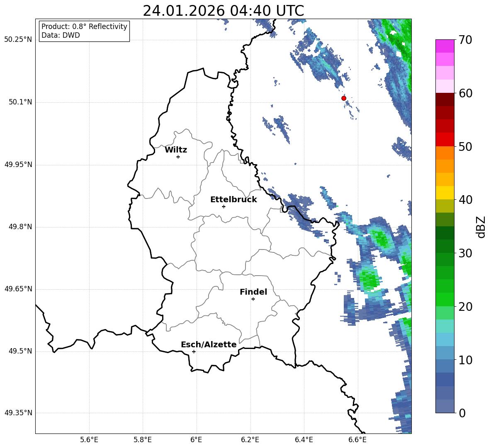
Task: Click the 50.1°N latitude label
Action: point(20,102)
